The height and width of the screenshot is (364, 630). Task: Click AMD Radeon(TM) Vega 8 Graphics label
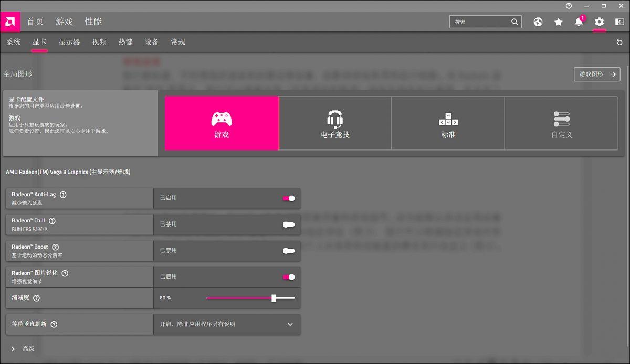tap(68, 172)
